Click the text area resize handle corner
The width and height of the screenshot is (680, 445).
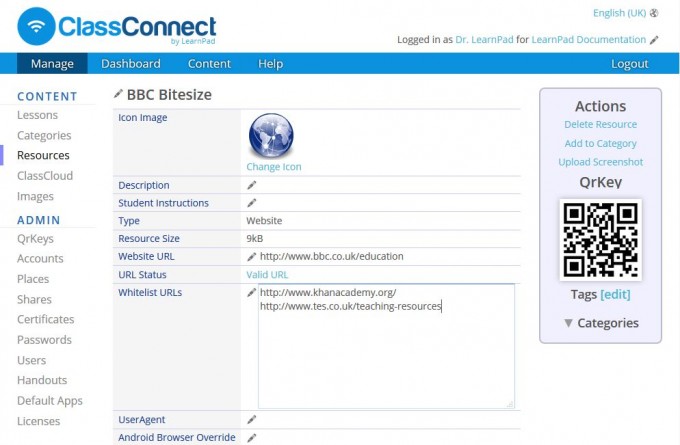point(510,404)
